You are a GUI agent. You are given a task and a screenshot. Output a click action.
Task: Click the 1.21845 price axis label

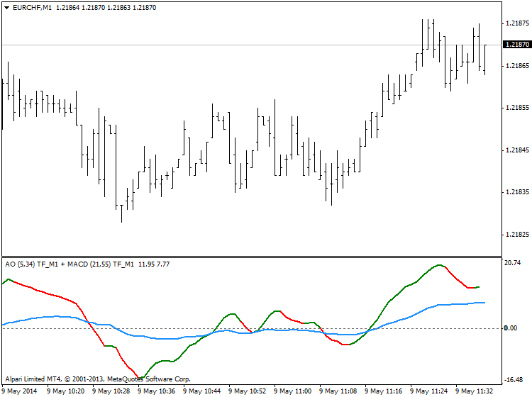pos(517,150)
